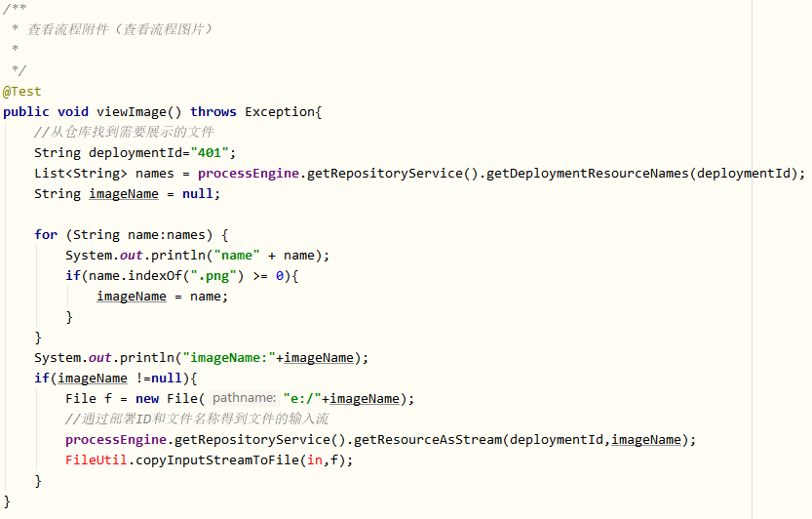
Task: Click getDeploymentResourceNames method call
Action: 587,174
